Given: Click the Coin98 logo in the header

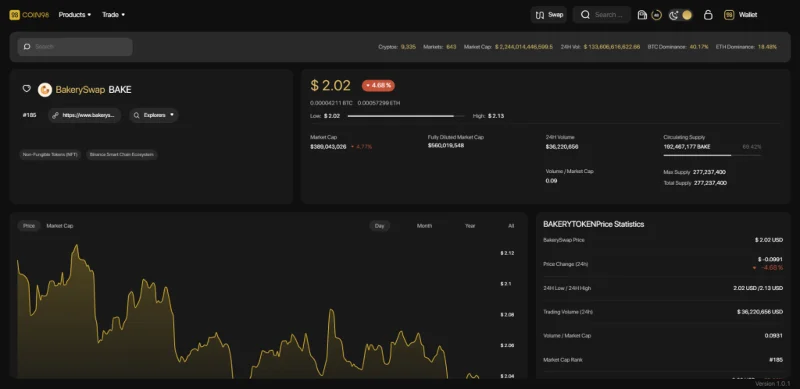Looking at the screenshot, I should (29, 15).
